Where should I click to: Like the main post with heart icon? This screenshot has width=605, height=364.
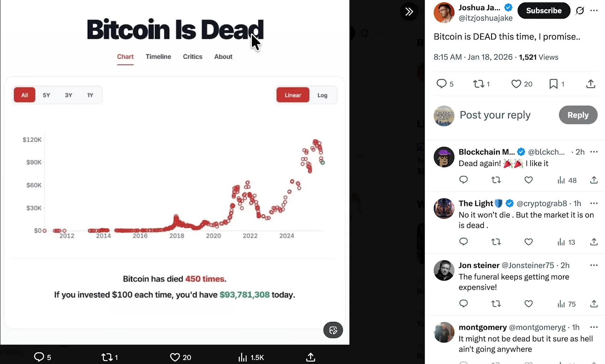click(x=516, y=84)
